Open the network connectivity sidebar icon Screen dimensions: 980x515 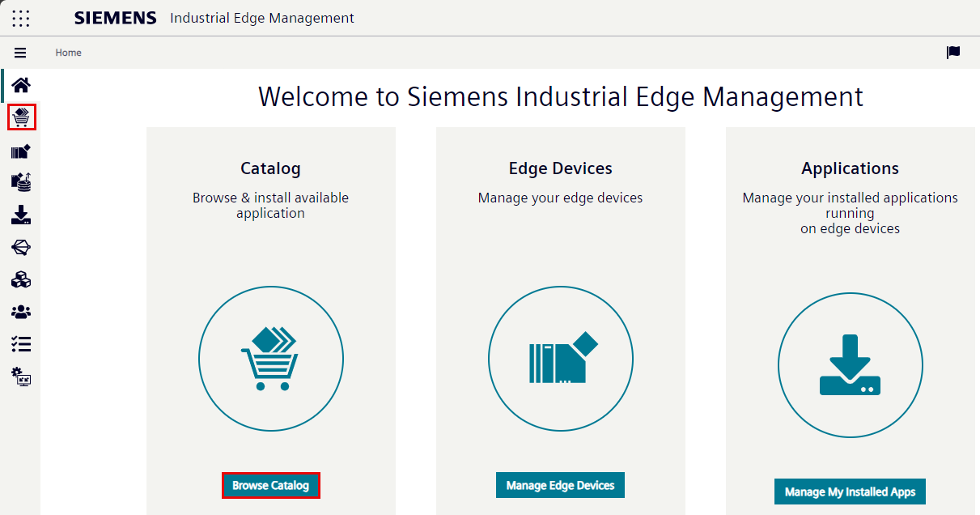pyautogui.click(x=21, y=247)
